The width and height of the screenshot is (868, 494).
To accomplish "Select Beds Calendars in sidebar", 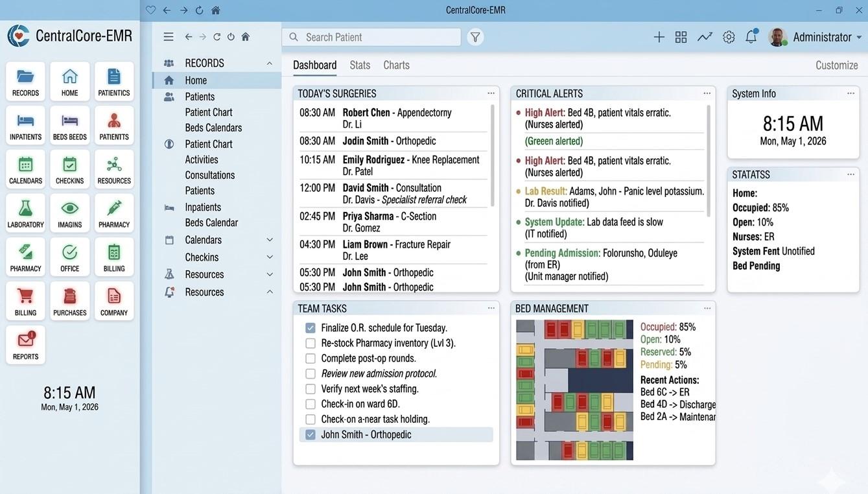I will pyautogui.click(x=213, y=128).
